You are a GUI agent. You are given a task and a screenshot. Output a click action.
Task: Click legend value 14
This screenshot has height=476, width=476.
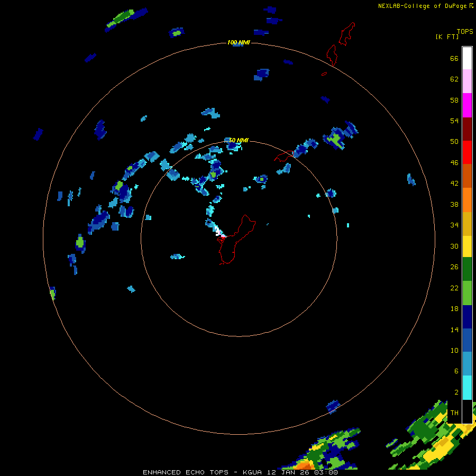[x=454, y=329]
